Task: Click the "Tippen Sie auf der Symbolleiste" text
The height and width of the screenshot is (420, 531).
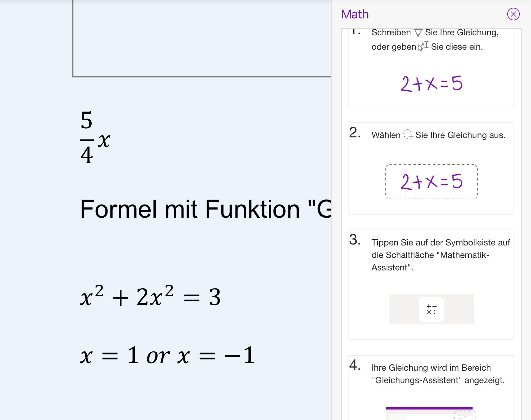Action: click(x=440, y=243)
